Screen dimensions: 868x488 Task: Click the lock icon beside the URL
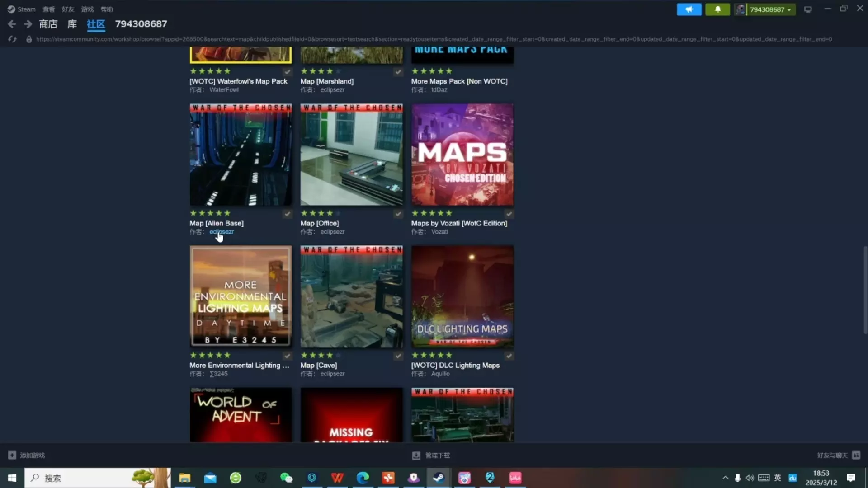pos(29,39)
